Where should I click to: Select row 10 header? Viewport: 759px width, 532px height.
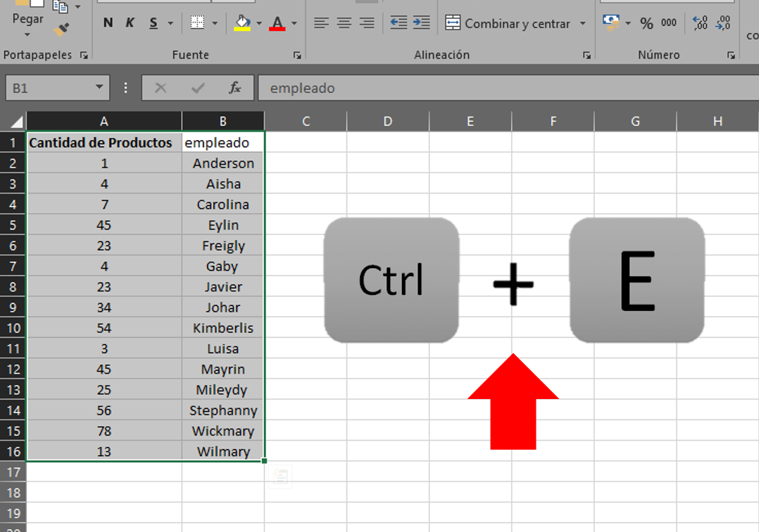(13, 328)
